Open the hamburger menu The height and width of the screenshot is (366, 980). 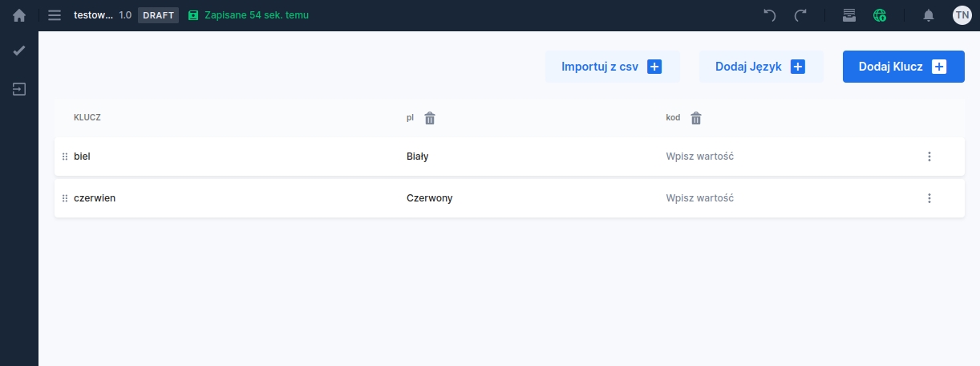click(x=55, y=15)
